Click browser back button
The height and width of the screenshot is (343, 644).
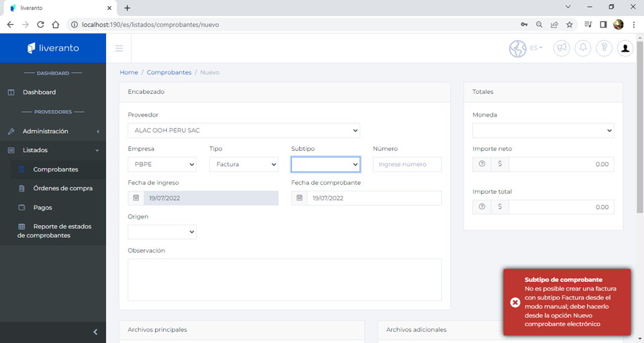(x=10, y=25)
